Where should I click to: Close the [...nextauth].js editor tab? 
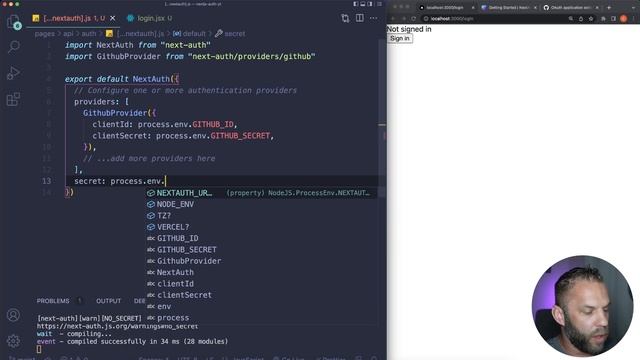(113, 18)
